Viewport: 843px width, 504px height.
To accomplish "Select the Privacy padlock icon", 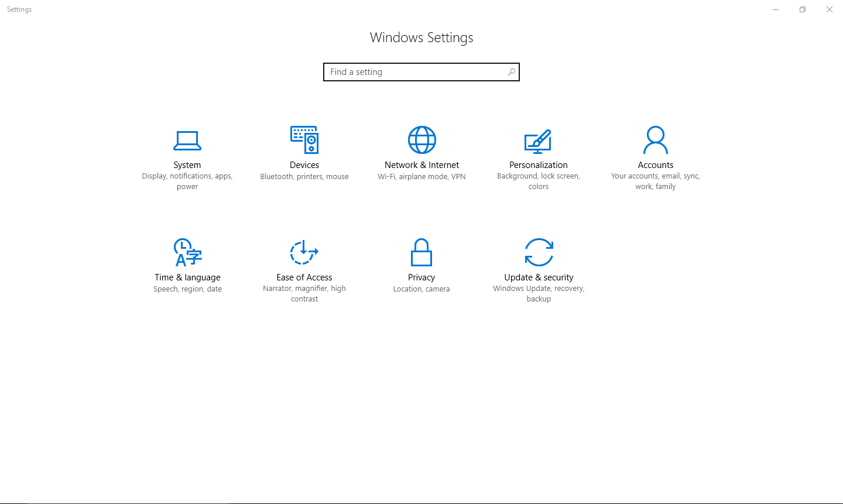I will 421,252.
